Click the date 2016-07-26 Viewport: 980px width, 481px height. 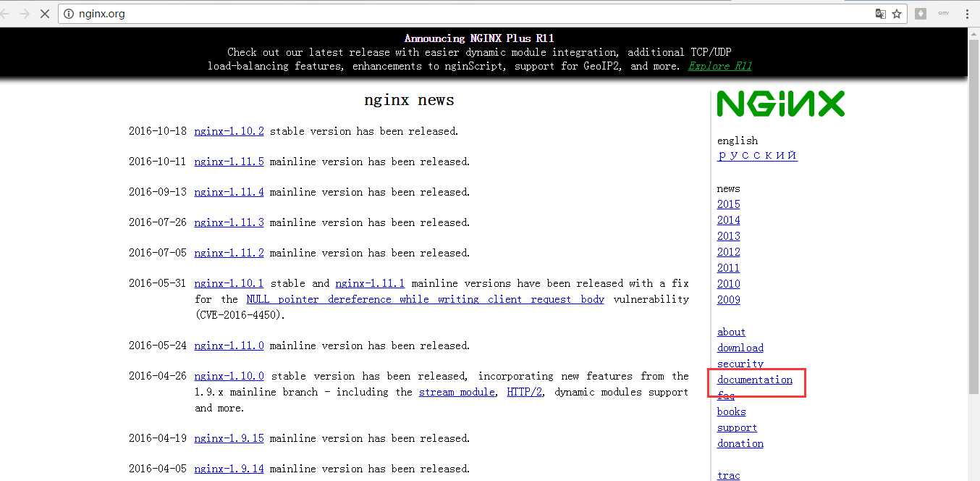pos(158,223)
